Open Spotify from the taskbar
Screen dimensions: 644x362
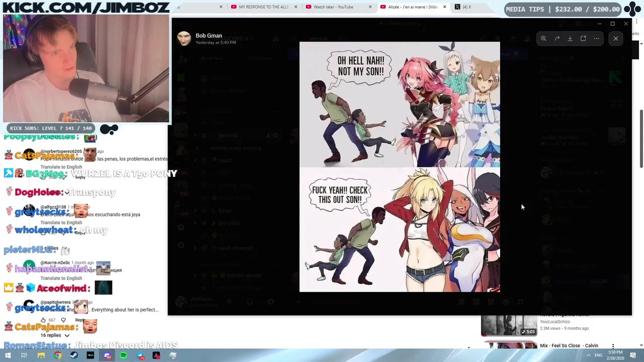[x=124, y=355]
